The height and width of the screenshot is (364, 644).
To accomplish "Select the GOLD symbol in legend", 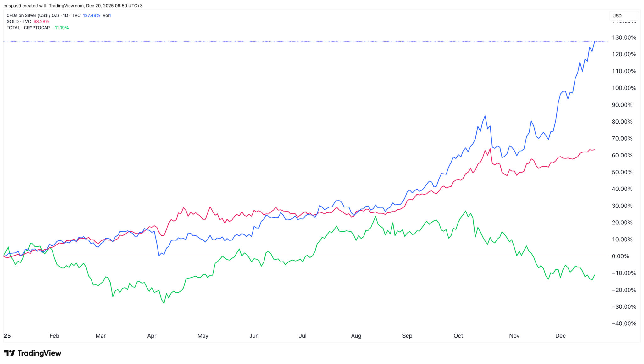I will tap(13, 22).
